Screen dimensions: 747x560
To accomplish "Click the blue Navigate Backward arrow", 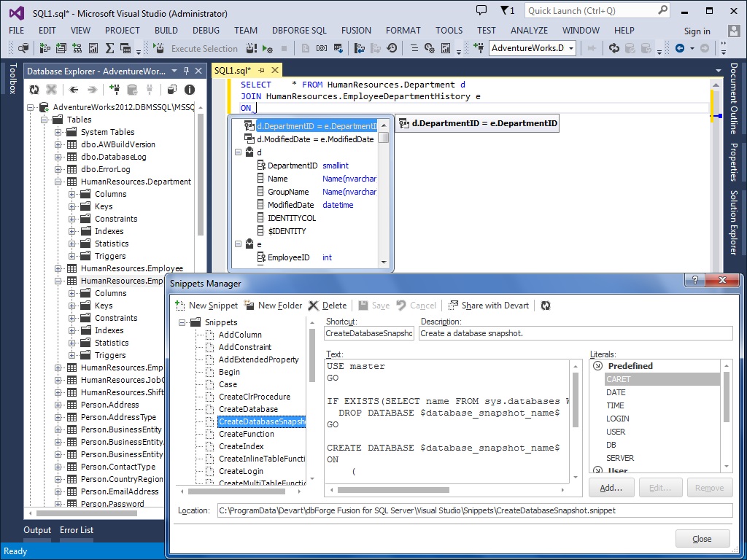I will click(680, 48).
